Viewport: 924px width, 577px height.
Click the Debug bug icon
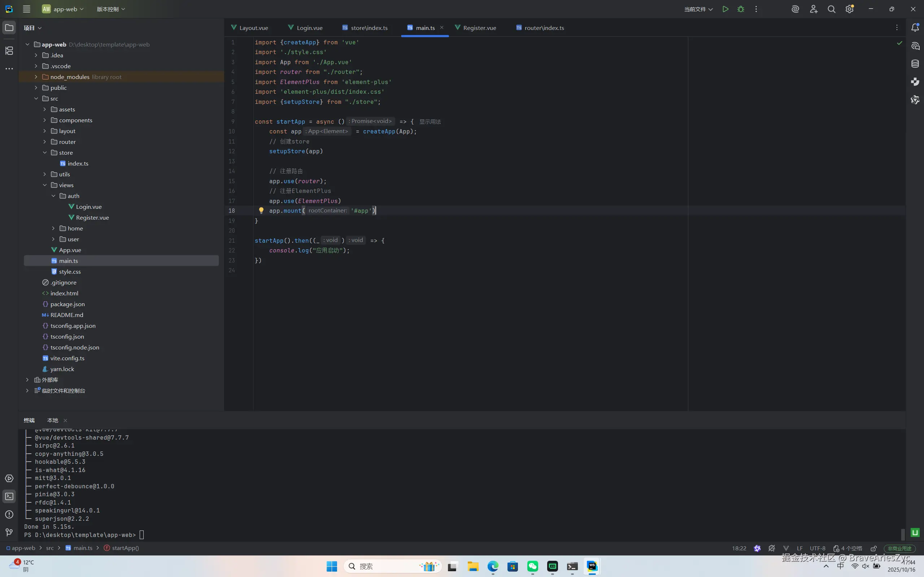(741, 9)
